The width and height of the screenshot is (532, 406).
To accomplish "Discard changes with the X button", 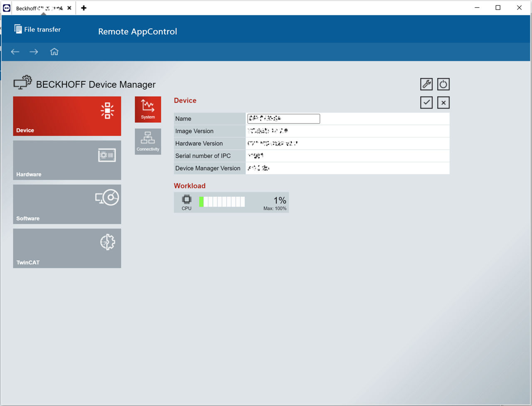I will click(x=443, y=103).
